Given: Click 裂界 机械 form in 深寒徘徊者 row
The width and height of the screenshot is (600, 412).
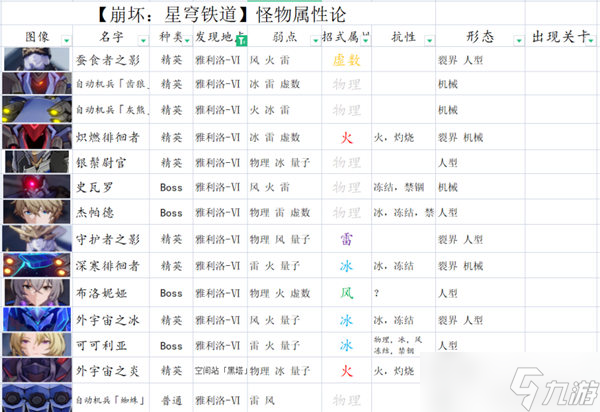Looking at the screenshot, I should point(460,265).
